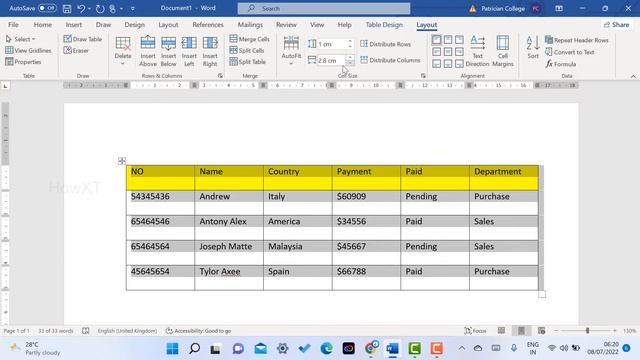The image size is (640, 360).
Task: Click Split Cells
Action: pos(247,51)
